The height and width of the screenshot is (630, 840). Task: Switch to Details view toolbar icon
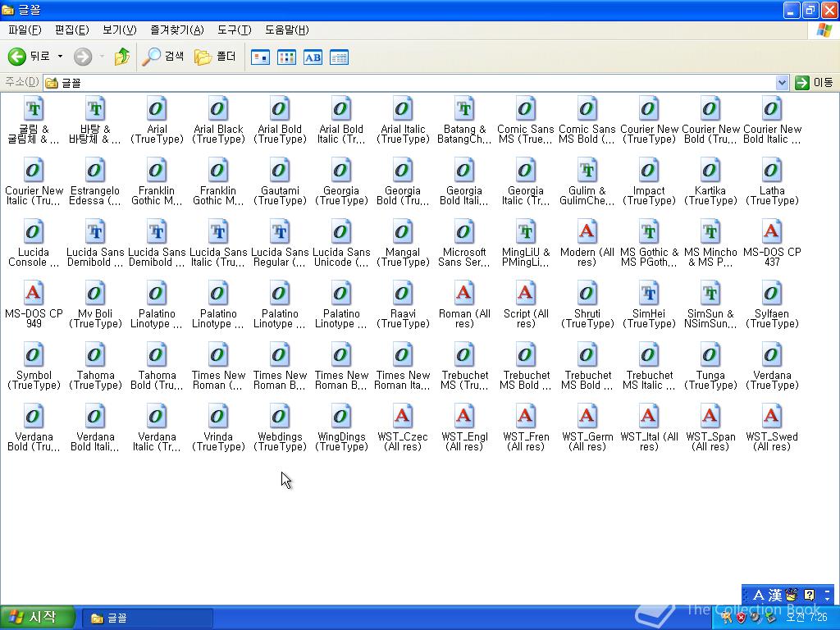(x=339, y=57)
